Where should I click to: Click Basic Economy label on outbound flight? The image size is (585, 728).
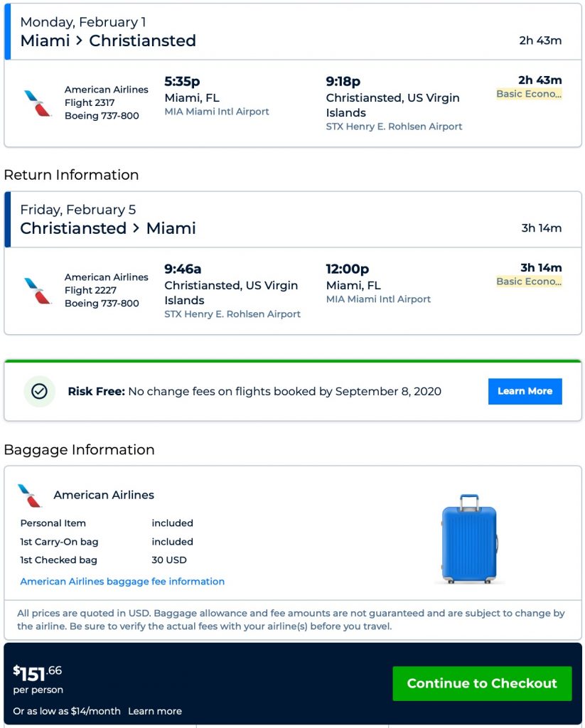tap(529, 94)
